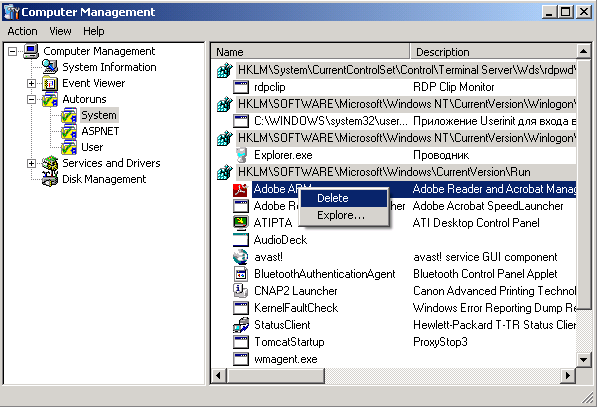
Task: Click the vertical scrollbar up arrow
Action: pyautogui.click(x=584, y=51)
